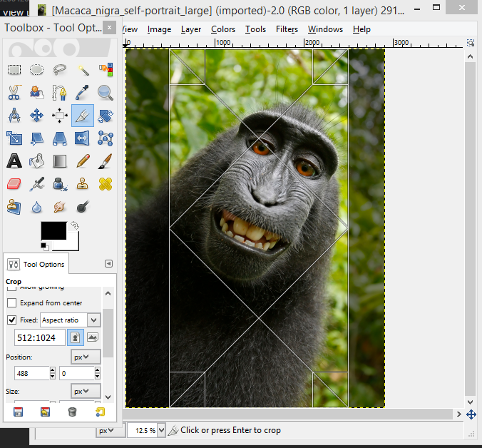The image size is (482, 448).
Task: Select the Scissors Select tool
Action: pos(14,93)
